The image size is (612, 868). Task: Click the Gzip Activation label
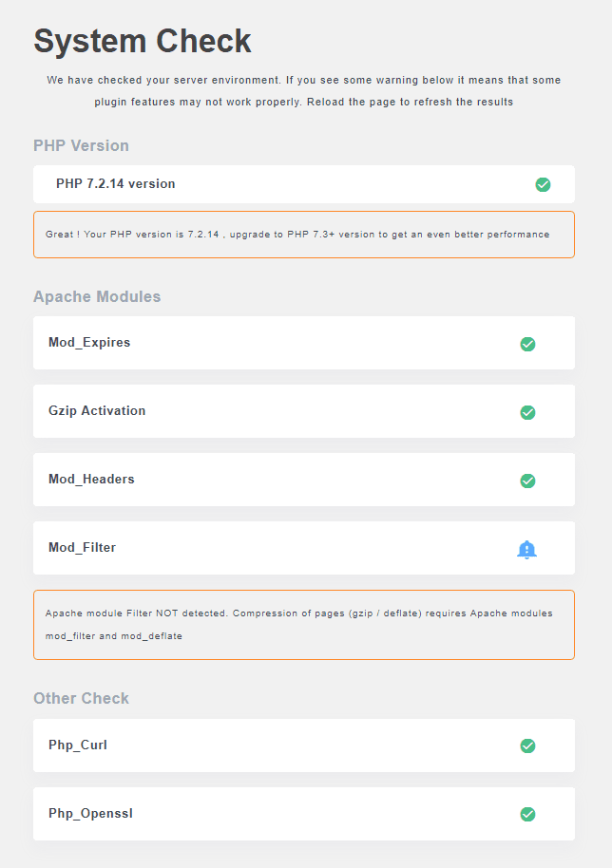pyautogui.click(x=97, y=411)
